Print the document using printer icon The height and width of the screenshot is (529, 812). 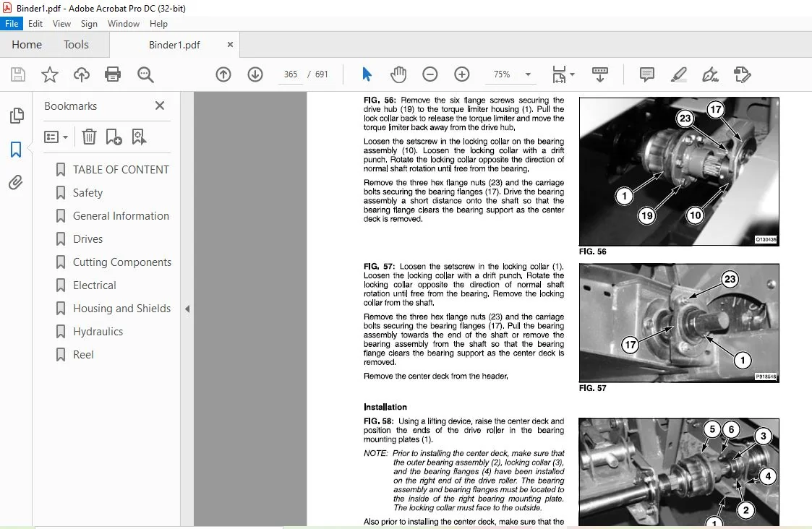point(113,74)
